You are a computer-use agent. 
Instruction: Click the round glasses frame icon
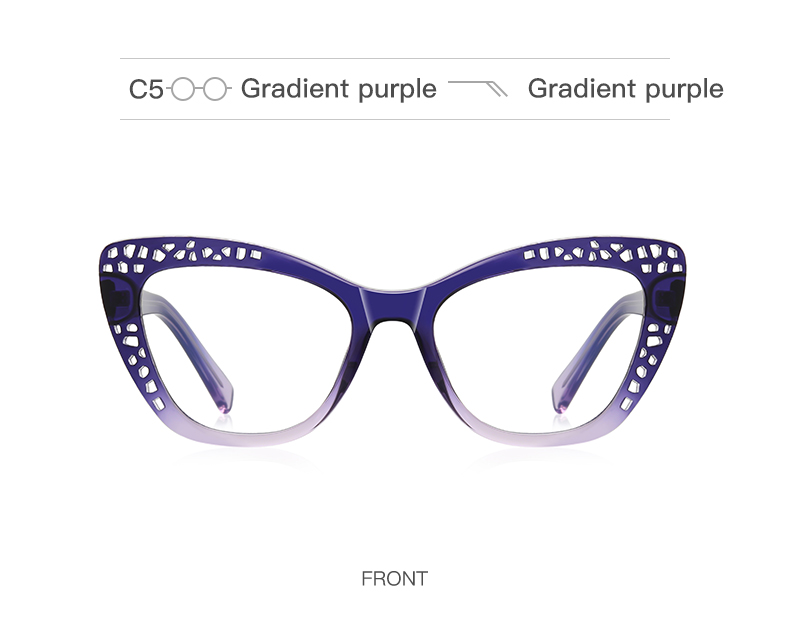point(199,89)
